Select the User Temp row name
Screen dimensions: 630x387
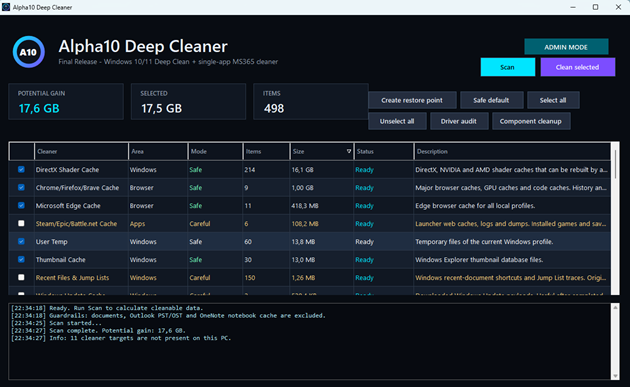click(51, 242)
